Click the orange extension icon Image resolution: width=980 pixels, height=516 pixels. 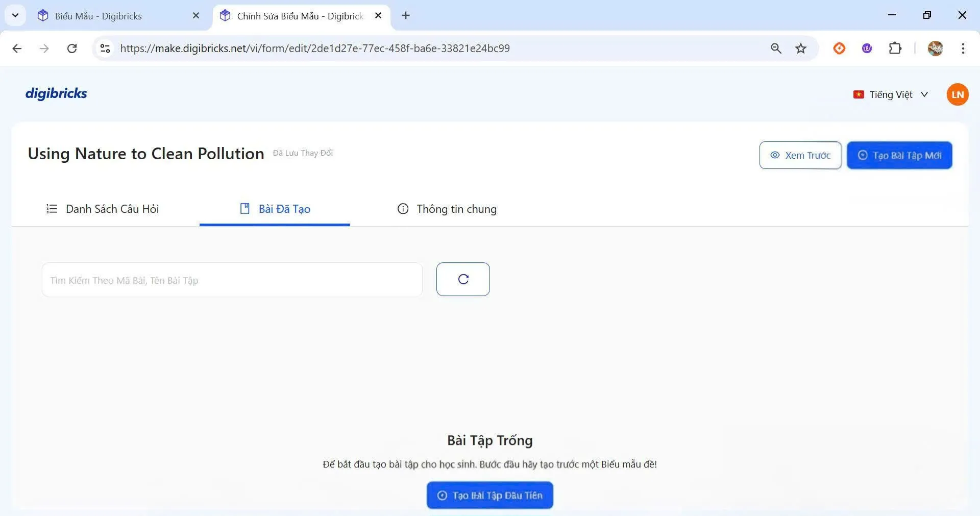(x=839, y=48)
